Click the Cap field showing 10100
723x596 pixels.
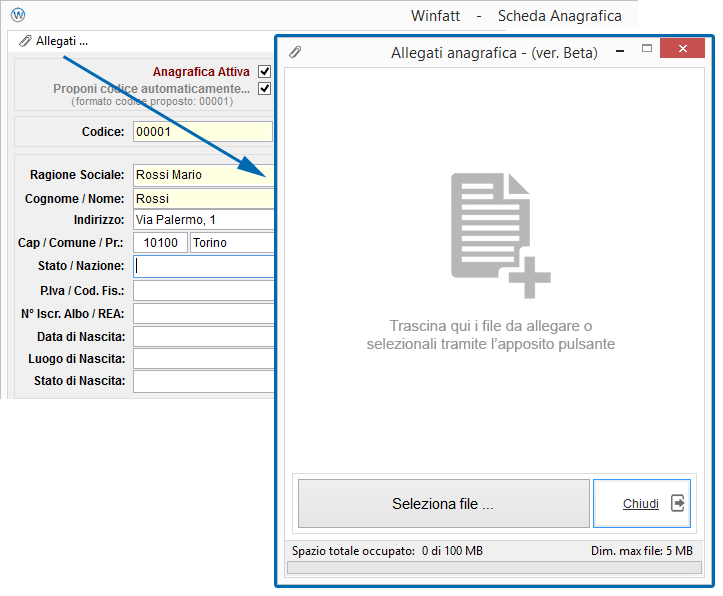pos(160,242)
